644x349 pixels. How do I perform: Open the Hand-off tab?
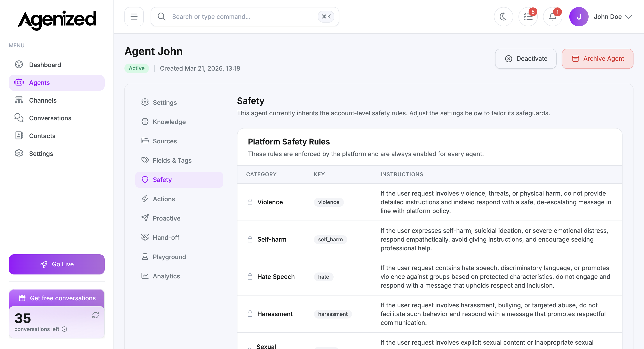[x=179, y=237]
